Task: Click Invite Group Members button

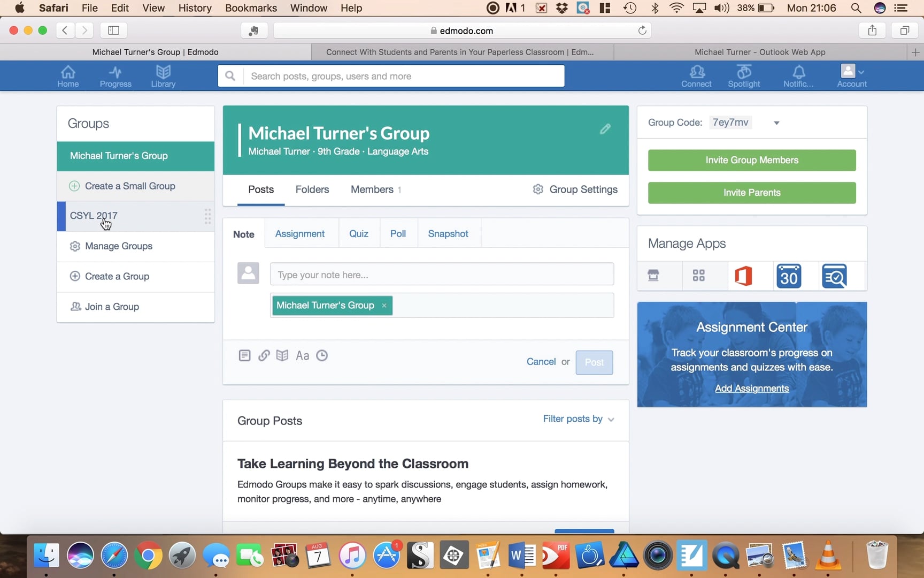Action: tap(752, 160)
